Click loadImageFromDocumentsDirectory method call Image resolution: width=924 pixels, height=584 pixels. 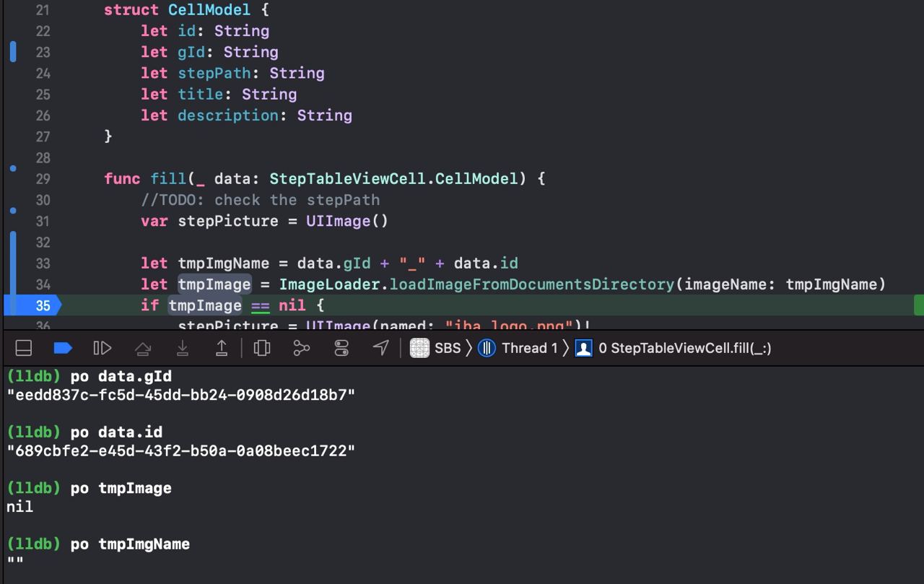pyautogui.click(x=532, y=284)
